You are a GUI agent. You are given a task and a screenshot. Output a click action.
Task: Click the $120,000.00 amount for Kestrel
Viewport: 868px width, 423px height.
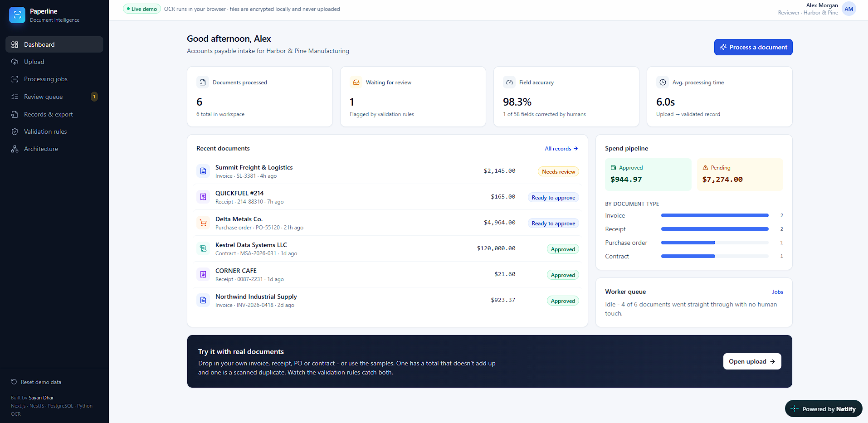[496, 248]
